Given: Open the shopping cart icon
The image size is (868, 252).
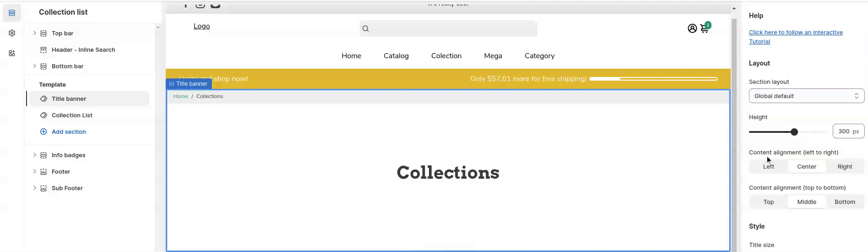Looking at the screenshot, I should pos(705,29).
